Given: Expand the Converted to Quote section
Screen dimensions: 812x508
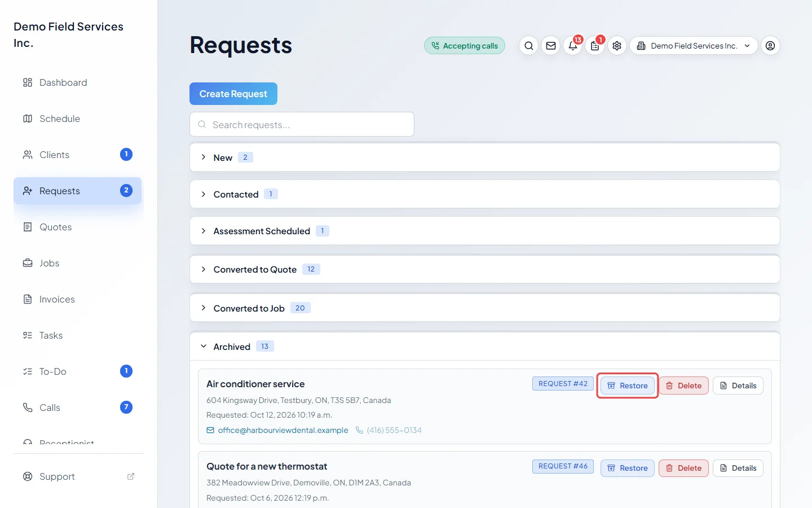Looking at the screenshot, I should click(x=485, y=269).
